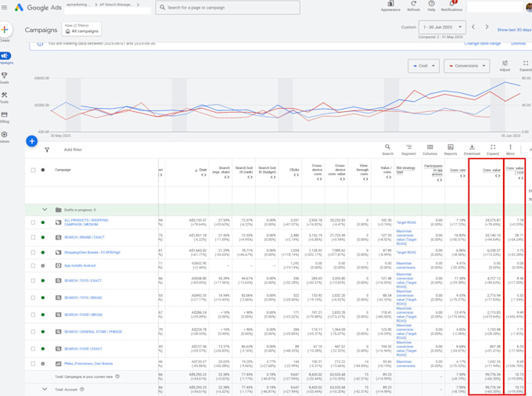Open the Cost metric dropdown
Image resolution: width=532 pixels, height=396 pixels.
[x=423, y=66]
